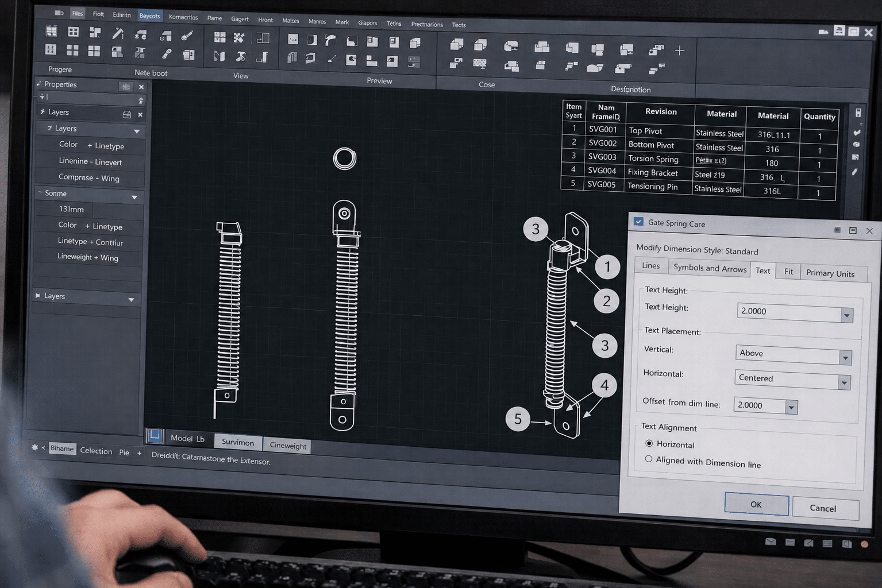Click the checkmark icon on the right sidebar
The height and width of the screenshot is (588, 882).
857,133
